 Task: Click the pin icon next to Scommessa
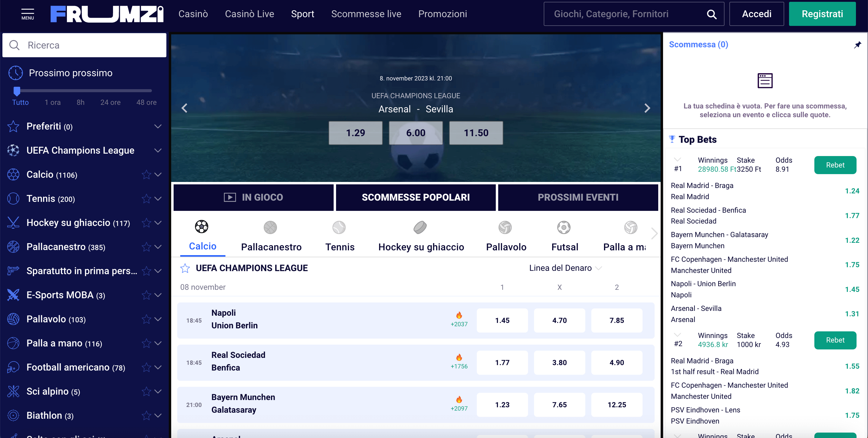point(858,45)
